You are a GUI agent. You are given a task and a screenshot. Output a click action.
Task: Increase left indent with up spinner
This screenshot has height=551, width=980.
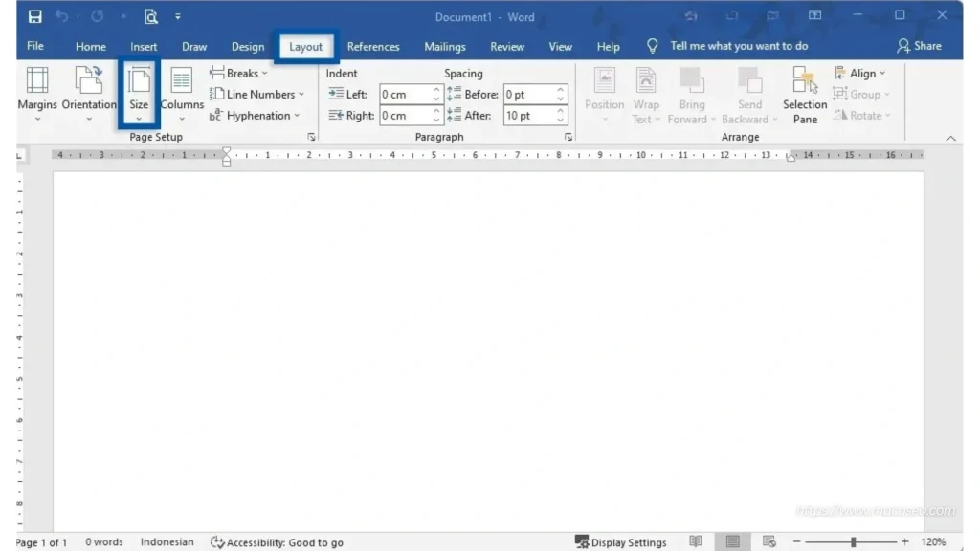436,90
